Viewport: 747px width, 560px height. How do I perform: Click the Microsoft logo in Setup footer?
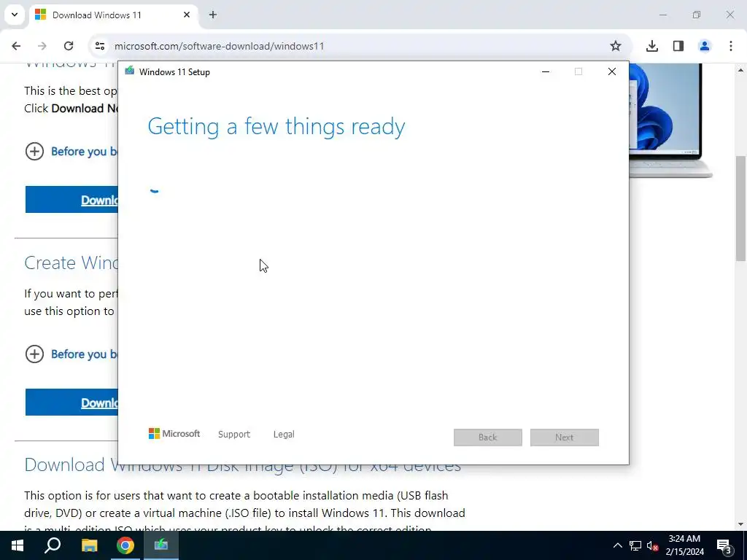click(174, 433)
